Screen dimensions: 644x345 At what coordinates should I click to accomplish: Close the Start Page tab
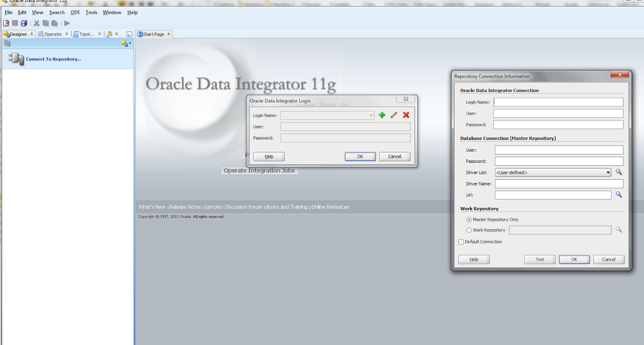(x=169, y=34)
